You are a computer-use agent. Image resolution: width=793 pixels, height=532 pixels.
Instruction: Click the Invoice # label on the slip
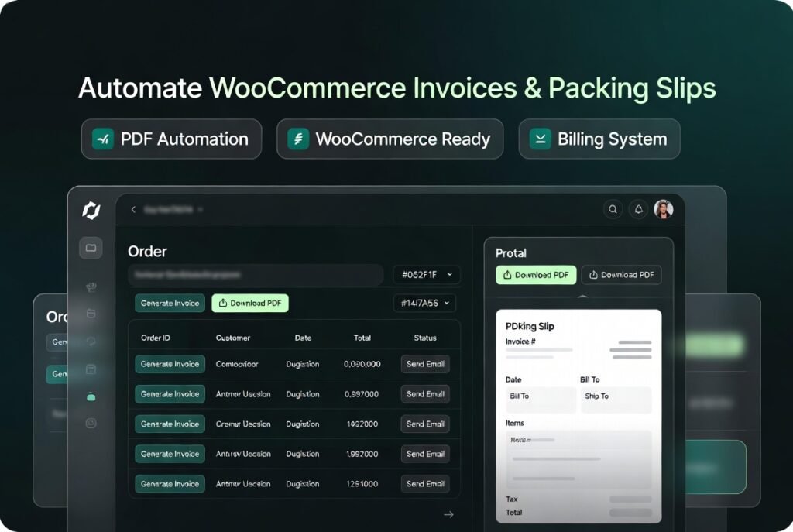[520, 342]
